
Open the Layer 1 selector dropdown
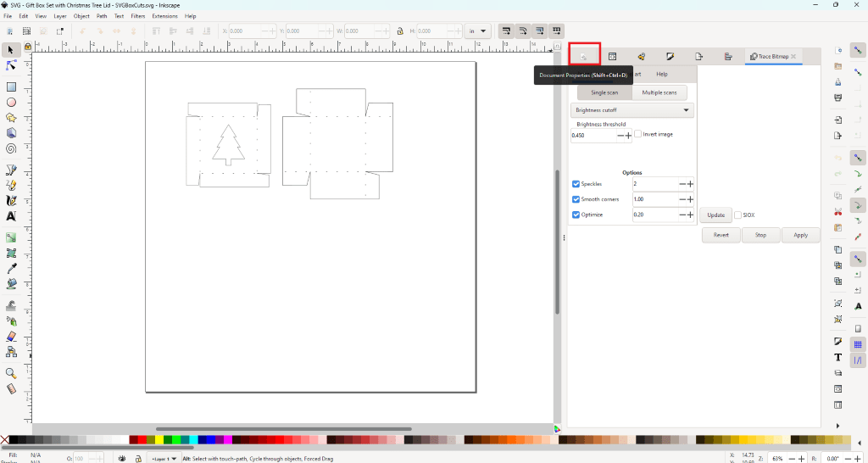[164, 459]
